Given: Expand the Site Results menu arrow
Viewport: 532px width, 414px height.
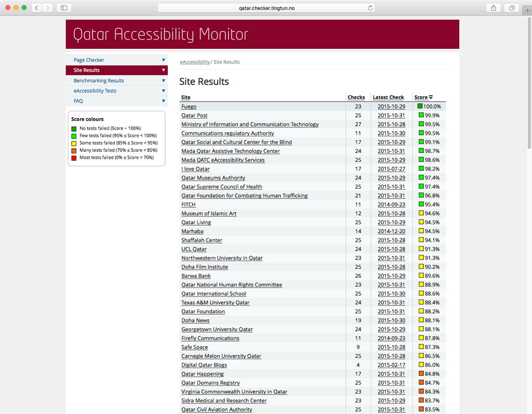Looking at the screenshot, I should point(164,70).
